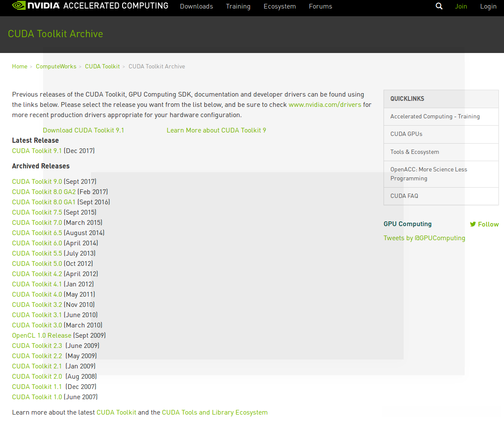Open the Training menu
Image resolution: width=504 pixels, height=421 pixels.
238,6
